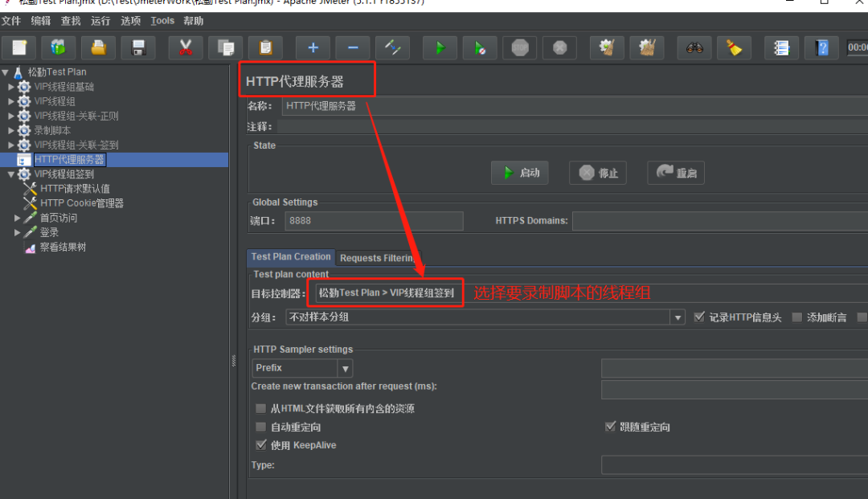Open the 文件 menu
This screenshot has width=868, height=499.
click(x=11, y=21)
